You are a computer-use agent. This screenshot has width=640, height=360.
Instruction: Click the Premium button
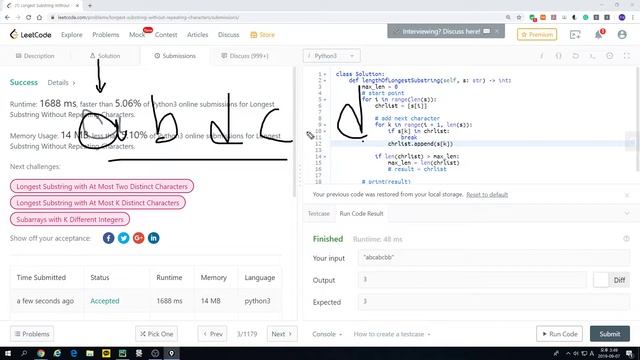pos(537,35)
